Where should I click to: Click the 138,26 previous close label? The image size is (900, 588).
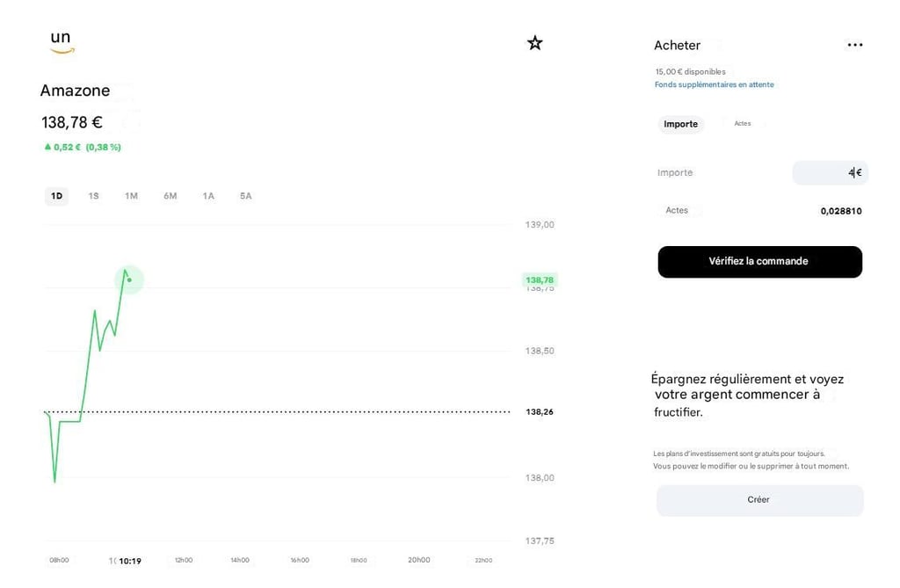[x=538, y=410]
